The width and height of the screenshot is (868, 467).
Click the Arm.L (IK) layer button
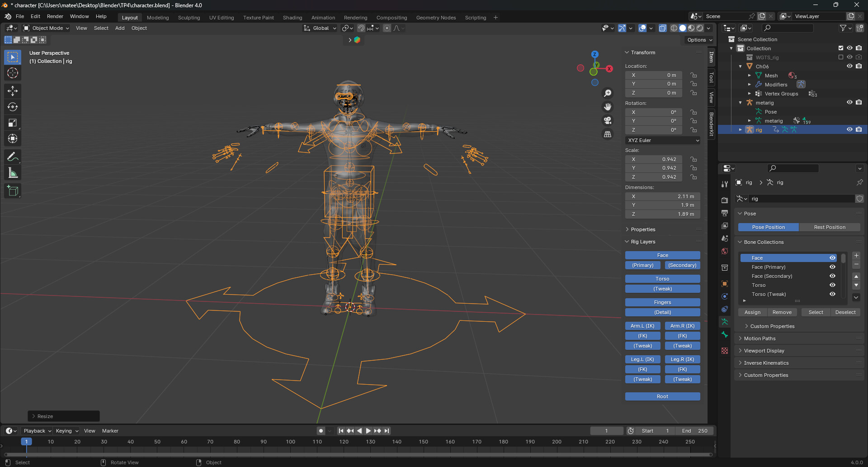tap(642, 326)
